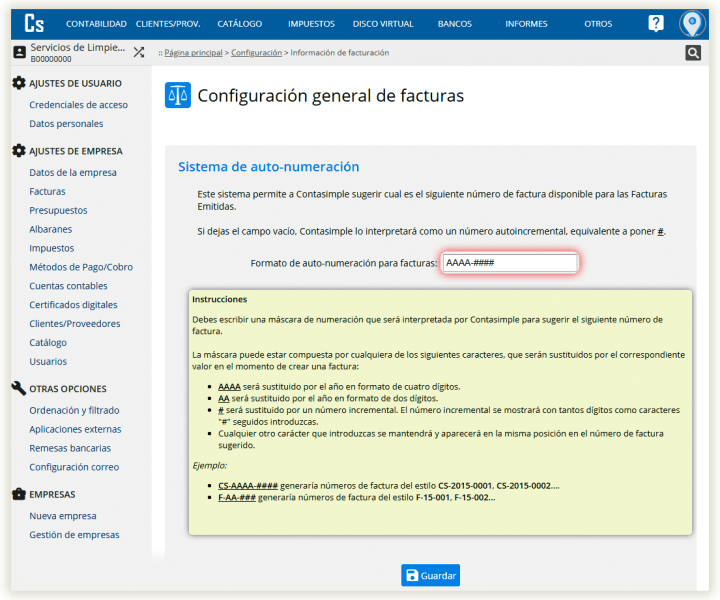
Task: Click the location pin profile icon
Action: click(692, 23)
